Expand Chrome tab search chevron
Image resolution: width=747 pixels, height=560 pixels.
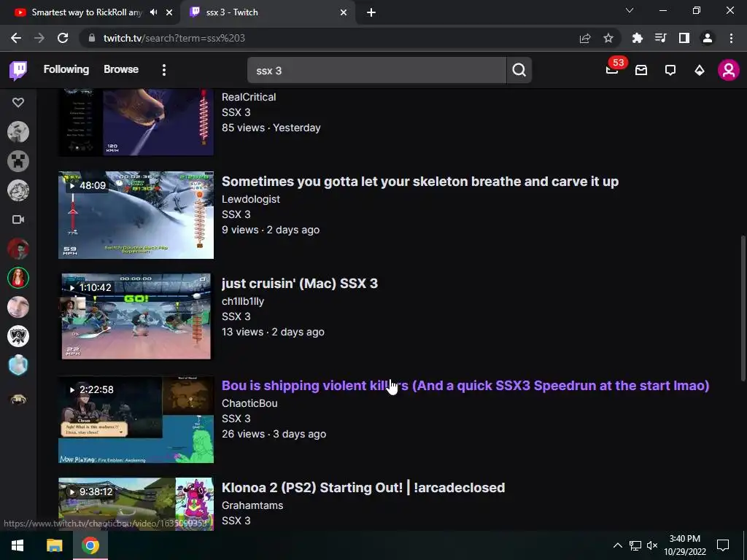tap(630, 10)
